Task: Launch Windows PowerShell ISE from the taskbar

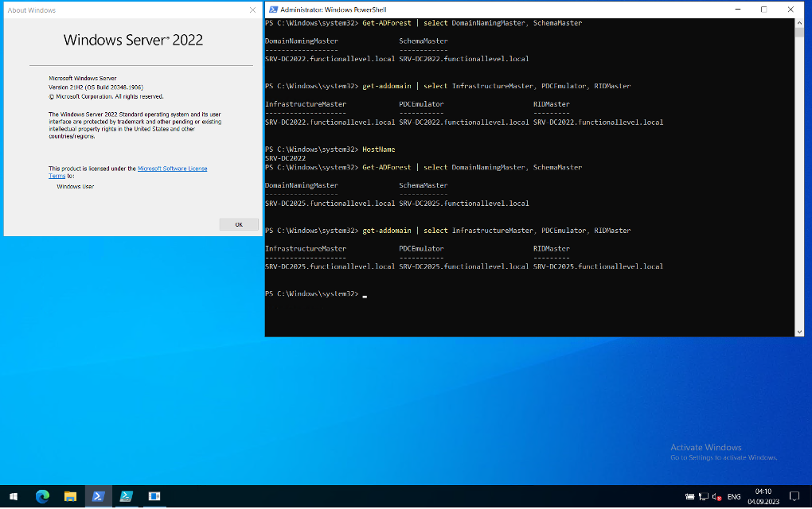Action: click(x=126, y=495)
